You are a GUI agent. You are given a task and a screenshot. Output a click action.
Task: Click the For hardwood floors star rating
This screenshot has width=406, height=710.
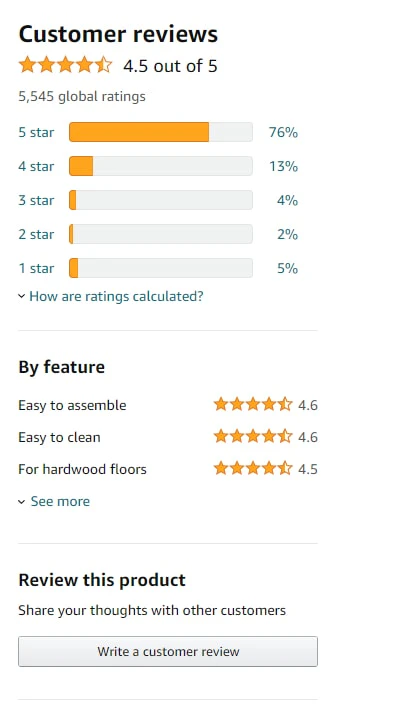pyautogui.click(x=253, y=468)
